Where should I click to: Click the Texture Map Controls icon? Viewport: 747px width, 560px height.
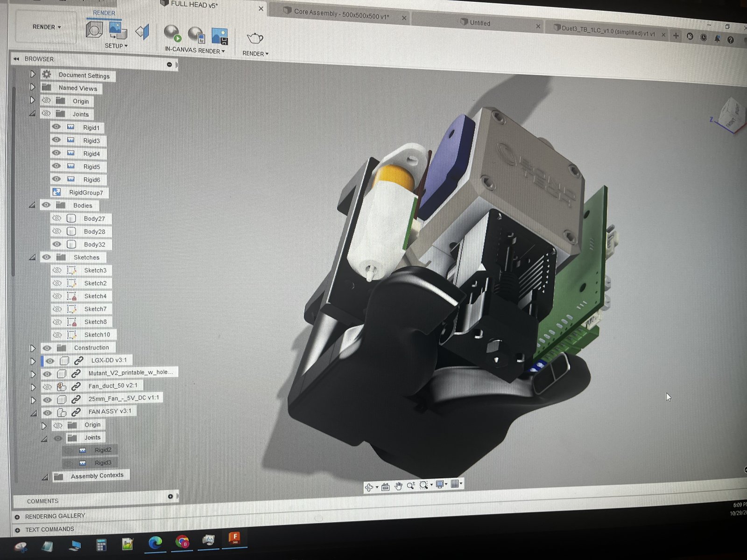click(x=118, y=31)
